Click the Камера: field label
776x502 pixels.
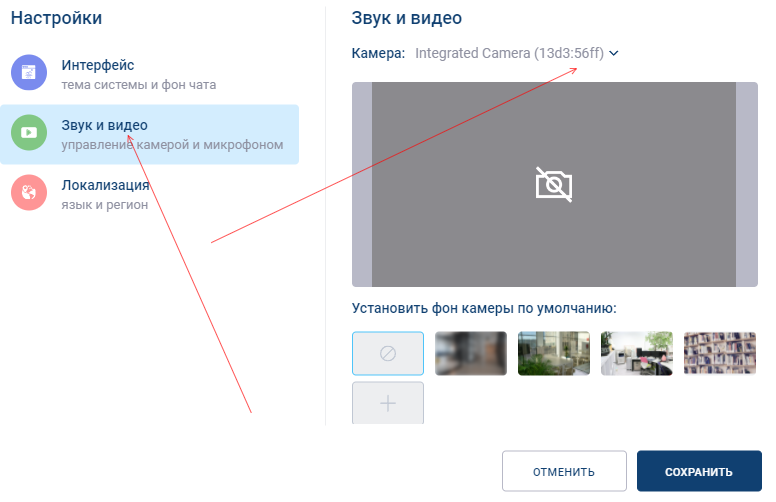(379, 53)
